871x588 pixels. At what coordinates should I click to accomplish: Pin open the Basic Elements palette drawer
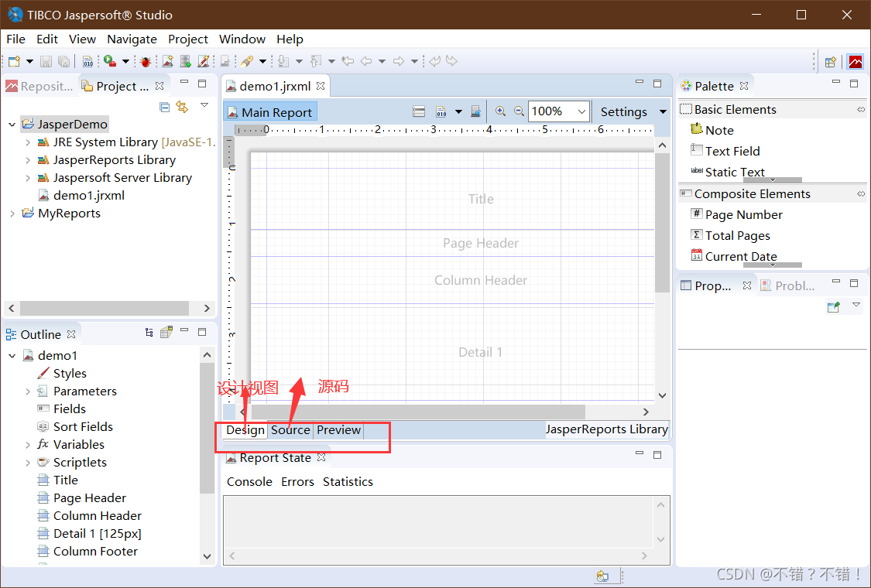pos(860,109)
